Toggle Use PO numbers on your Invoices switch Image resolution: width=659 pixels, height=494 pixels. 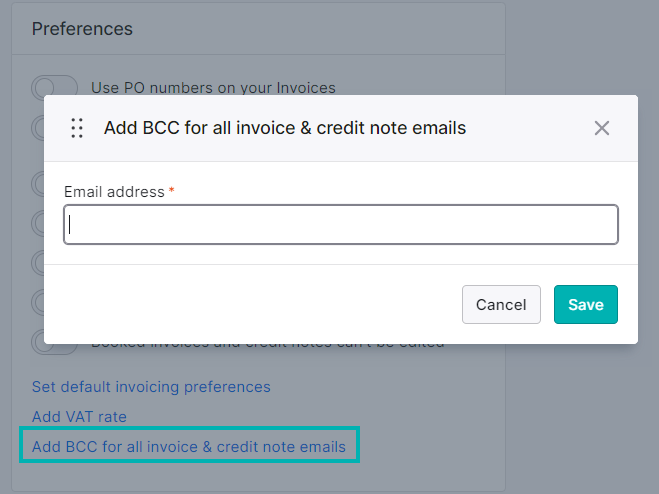(54, 88)
